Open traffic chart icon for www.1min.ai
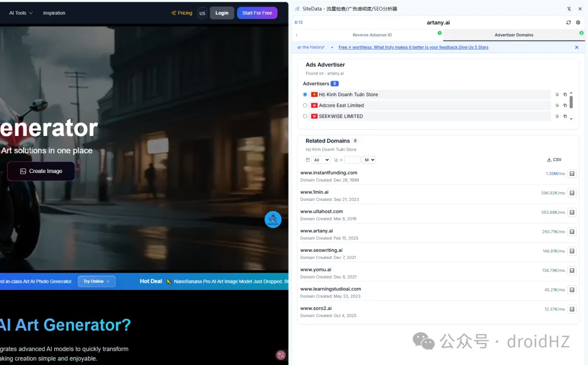Image resolution: width=588 pixels, height=365 pixels. point(572,193)
